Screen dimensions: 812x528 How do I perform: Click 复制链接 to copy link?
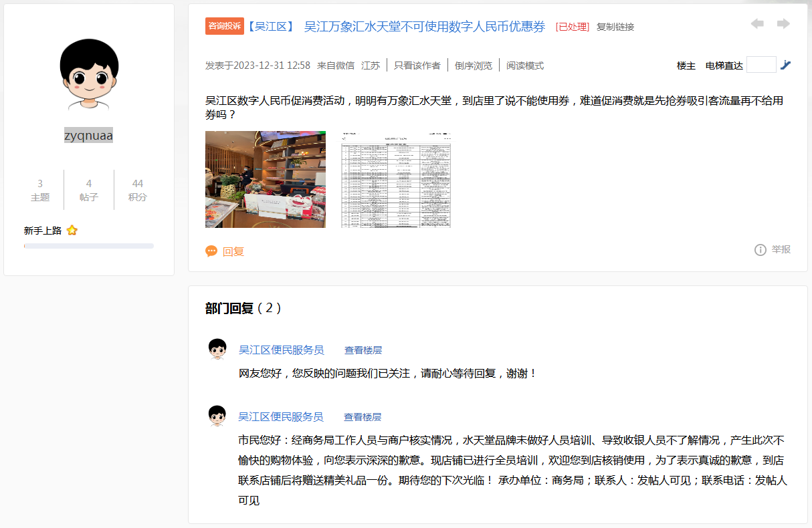tap(615, 27)
